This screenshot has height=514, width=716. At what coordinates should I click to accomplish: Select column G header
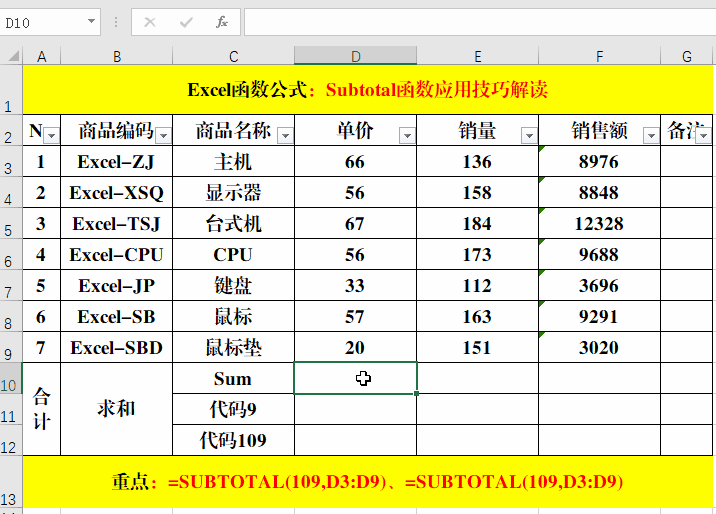(x=686, y=56)
